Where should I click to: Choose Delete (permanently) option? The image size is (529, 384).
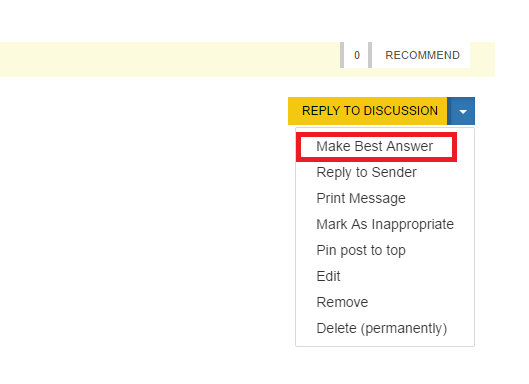[382, 328]
